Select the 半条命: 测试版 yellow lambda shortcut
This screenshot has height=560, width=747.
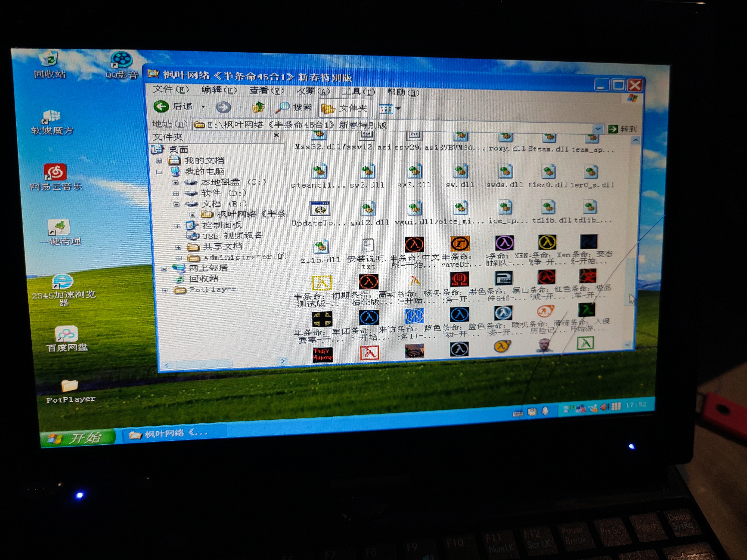pos(322,283)
